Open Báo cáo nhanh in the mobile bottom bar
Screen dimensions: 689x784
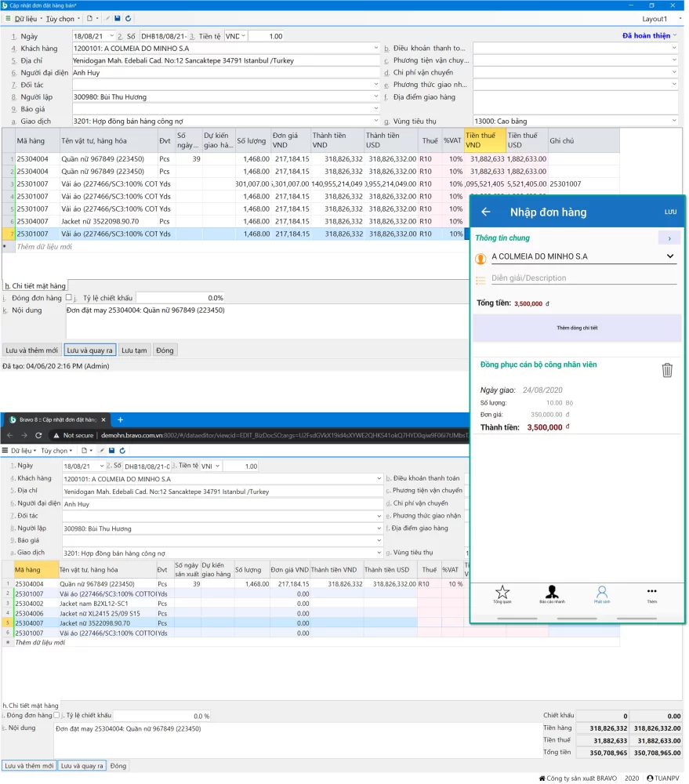click(552, 593)
